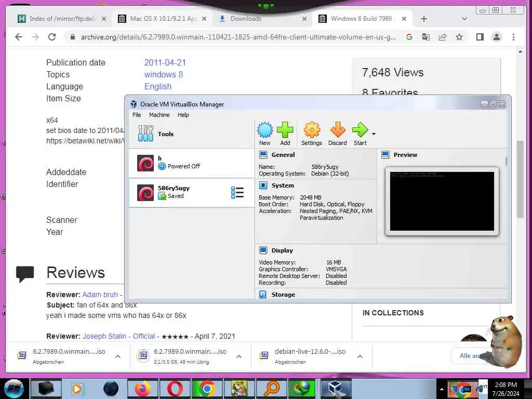Open the Start button dropdown arrow
Image resolution: width=532 pixels, height=399 pixels.
click(374, 134)
